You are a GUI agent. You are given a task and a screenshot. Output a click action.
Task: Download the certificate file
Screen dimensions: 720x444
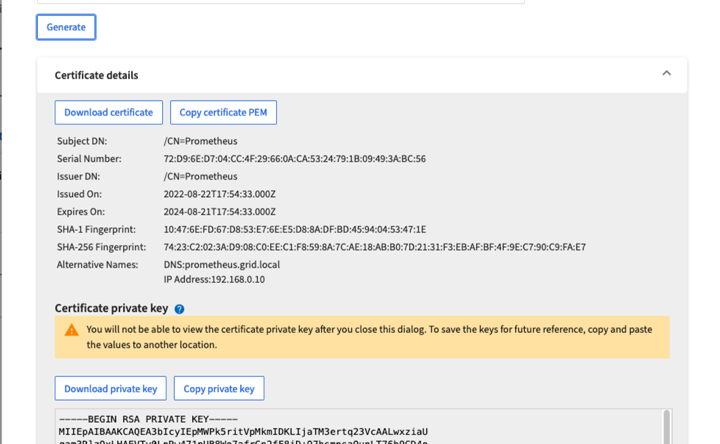tap(108, 112)
